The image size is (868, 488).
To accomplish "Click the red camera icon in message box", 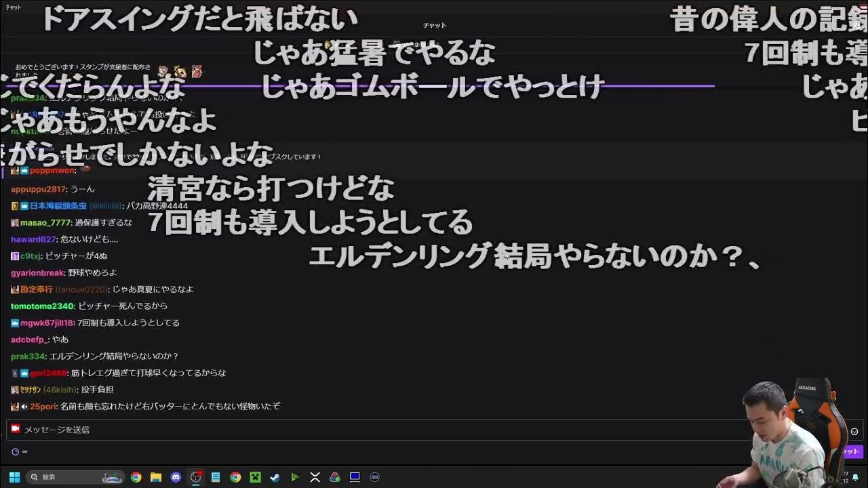I will 16,428.
